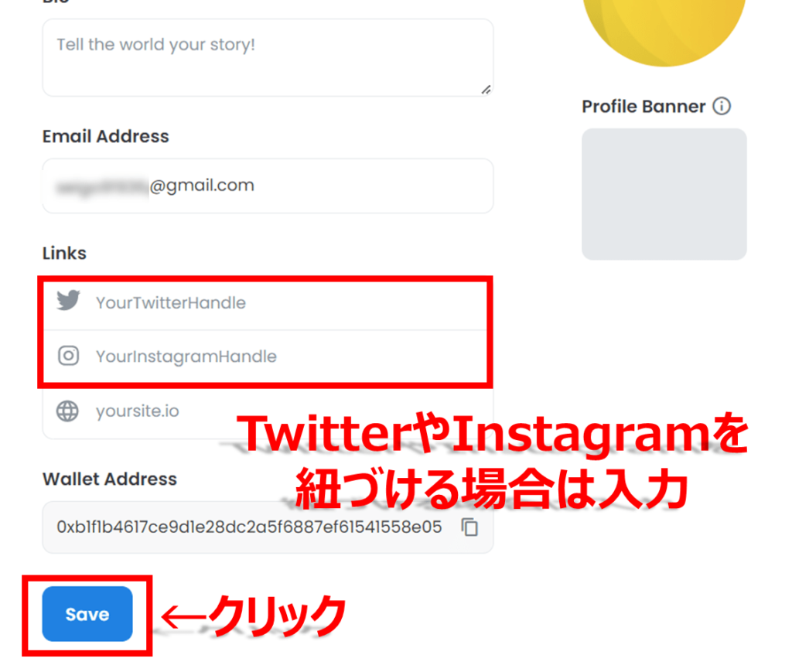Open the Profile Banner info icon
The image size is (792, 672).
click(722, 106)
